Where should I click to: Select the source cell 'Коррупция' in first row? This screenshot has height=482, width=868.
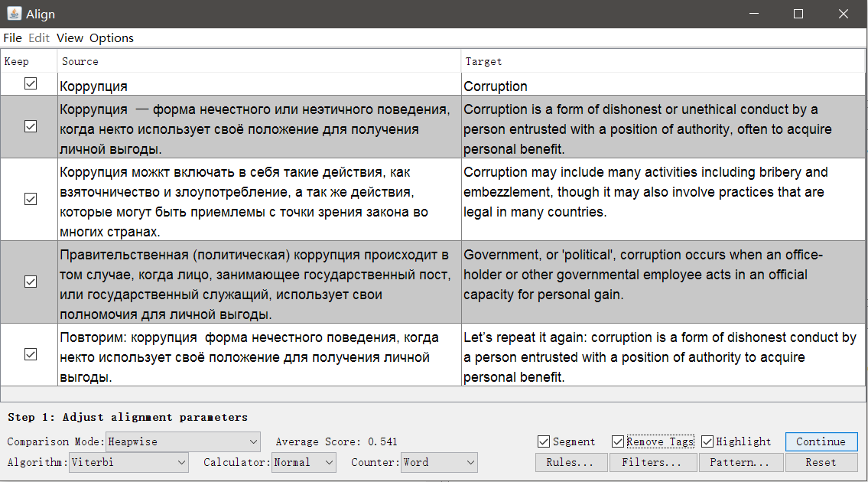[259, 84]
